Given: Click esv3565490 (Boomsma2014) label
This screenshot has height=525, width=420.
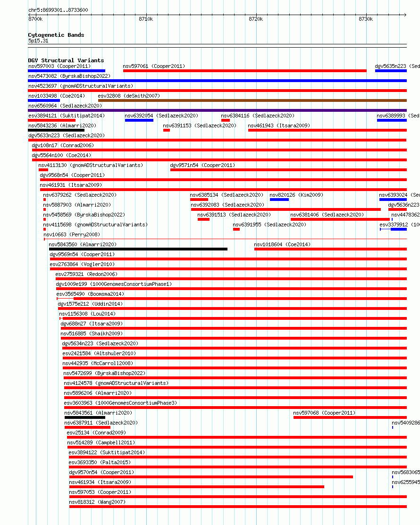Looking at the screenshot, I should [x=91, y=294].
